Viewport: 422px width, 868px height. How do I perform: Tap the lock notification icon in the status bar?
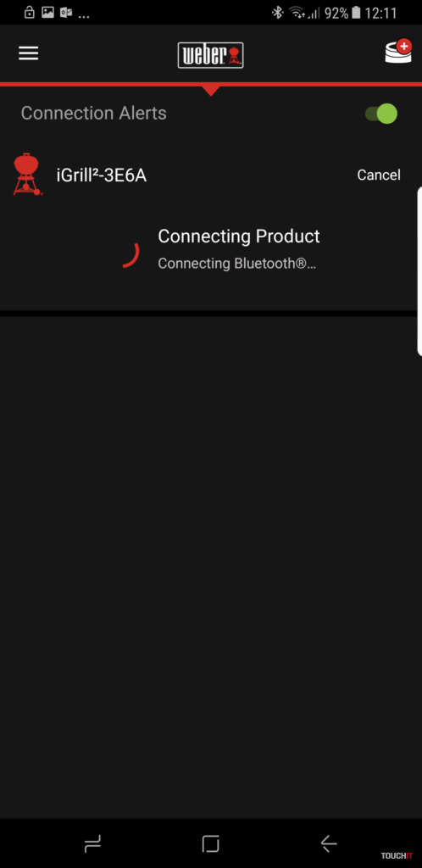pyautogui.click(x=30, y=12)
